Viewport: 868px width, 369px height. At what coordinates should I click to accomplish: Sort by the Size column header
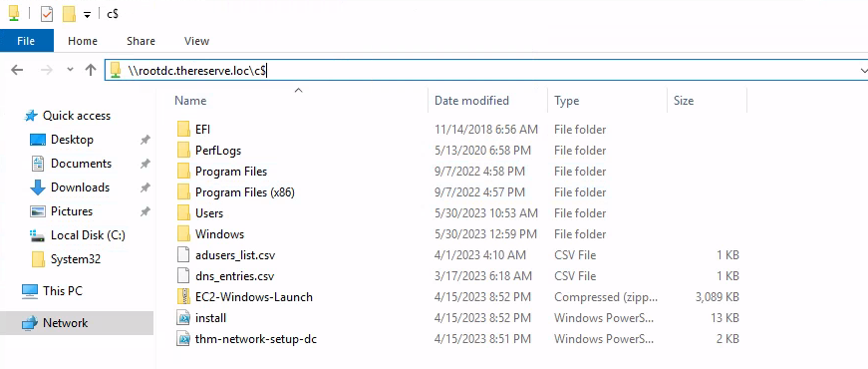coord(683,101)
